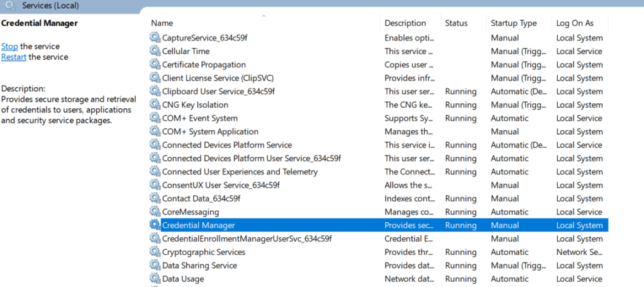Select the CoreMessaging service

191,211
